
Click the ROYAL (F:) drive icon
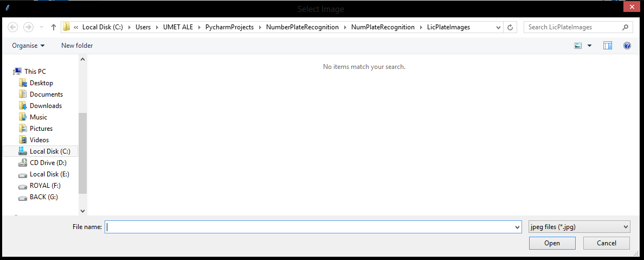[x=23, y=186]
